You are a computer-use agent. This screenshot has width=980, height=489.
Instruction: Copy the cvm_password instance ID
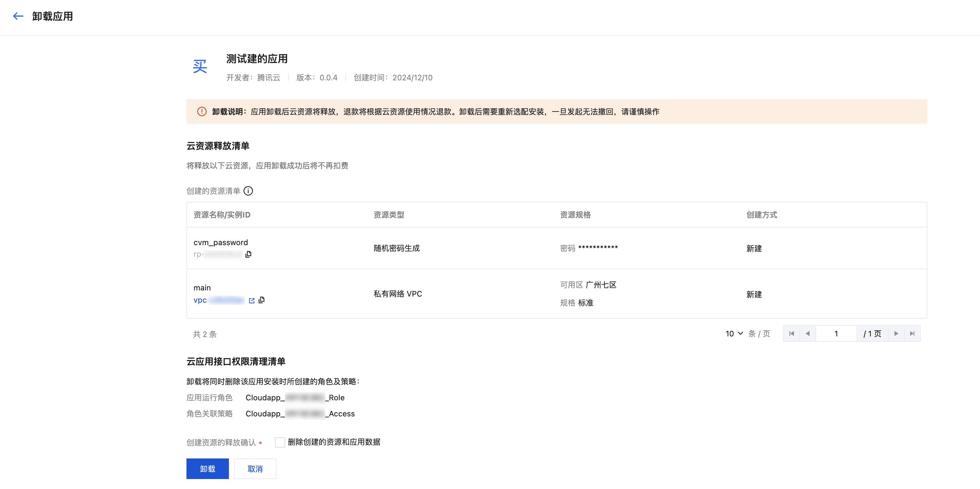[x=249, y=254]
